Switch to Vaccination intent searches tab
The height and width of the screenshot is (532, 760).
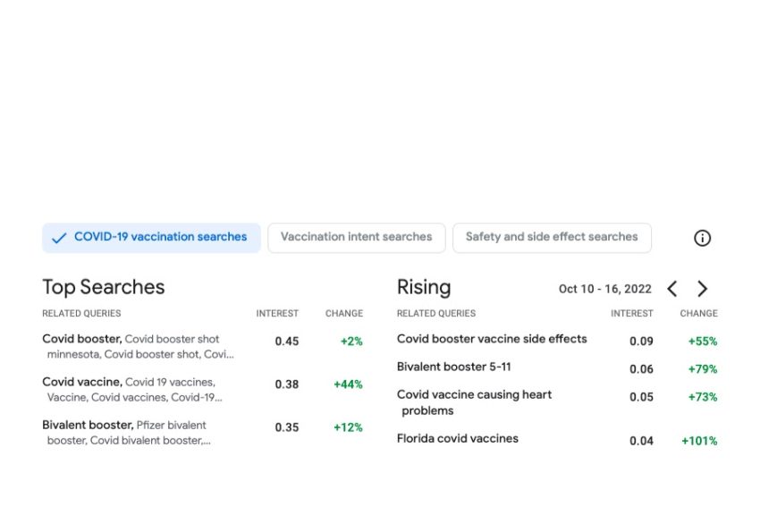tap(356, 238)
